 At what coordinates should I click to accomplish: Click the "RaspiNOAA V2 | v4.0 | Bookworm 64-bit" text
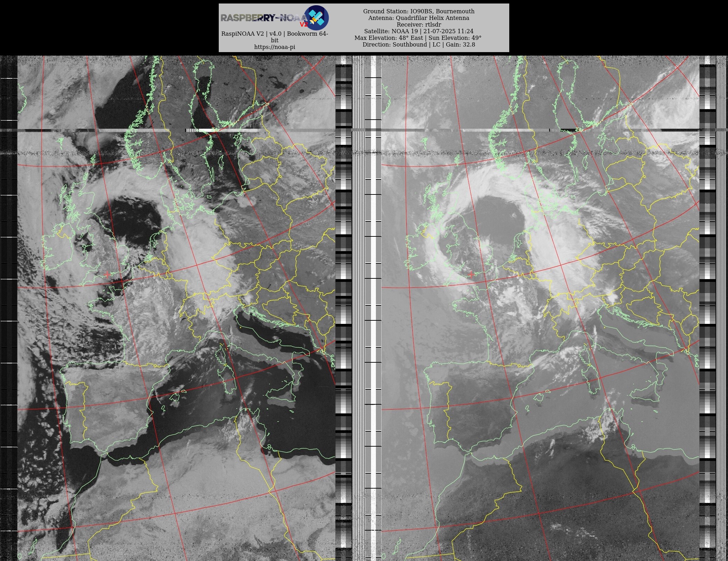point(274,37)
